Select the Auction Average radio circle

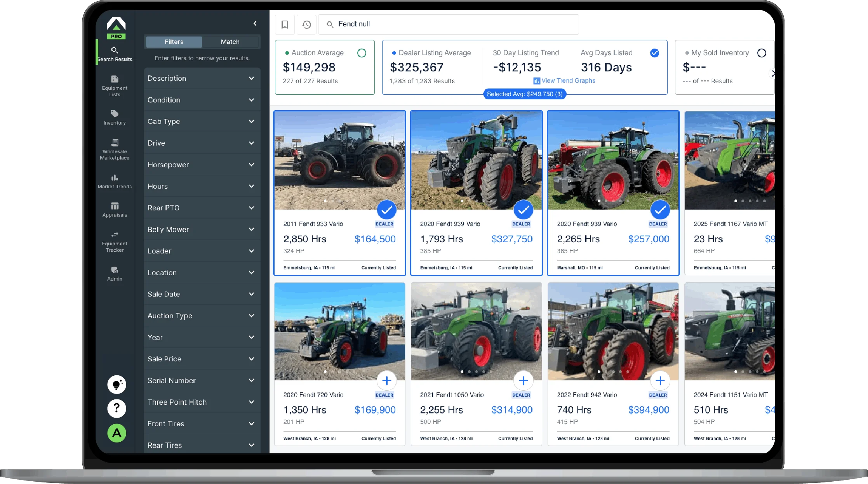362,53
